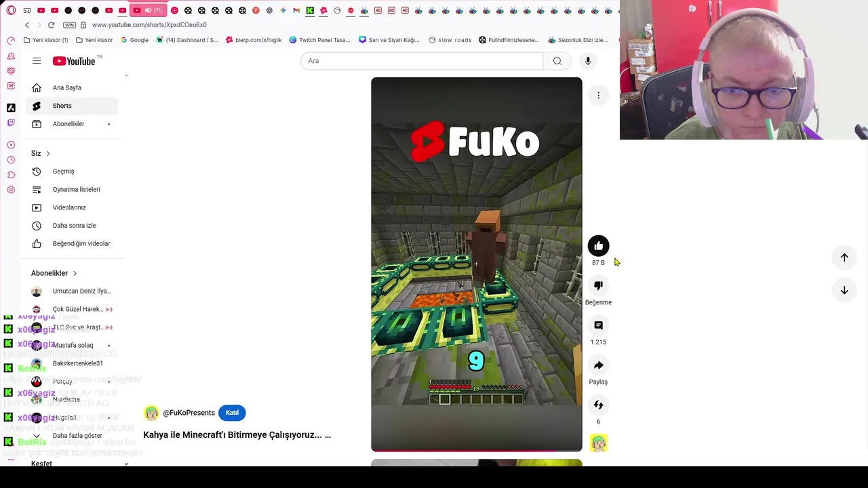Go to next short with down arrow
868x488 pixels.
click(x=844, y=290)
